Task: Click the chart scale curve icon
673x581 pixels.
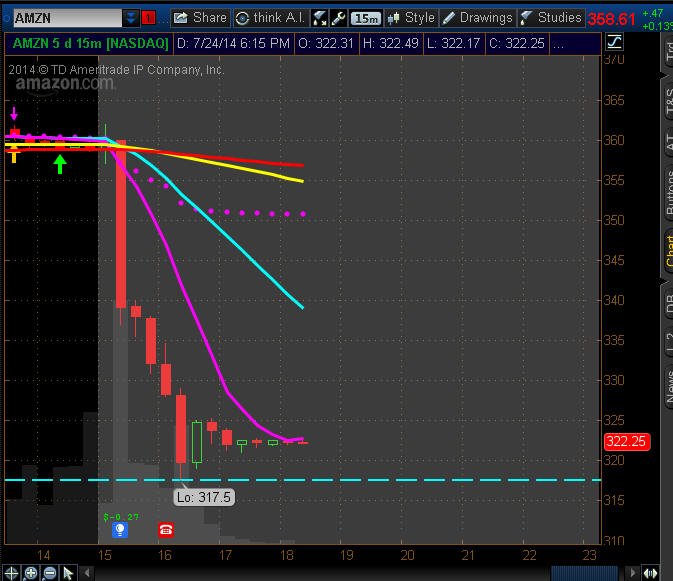Action: pos(614,42)
